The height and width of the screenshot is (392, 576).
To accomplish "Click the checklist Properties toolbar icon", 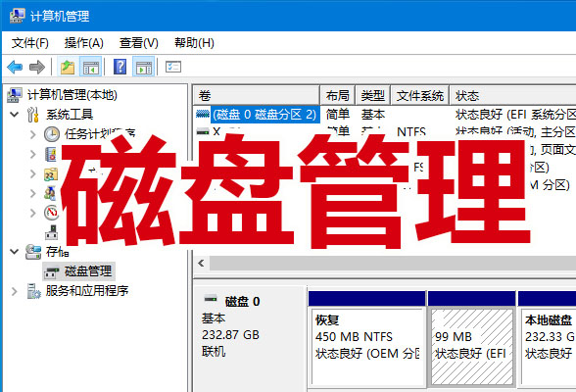I will click(173, 67).
